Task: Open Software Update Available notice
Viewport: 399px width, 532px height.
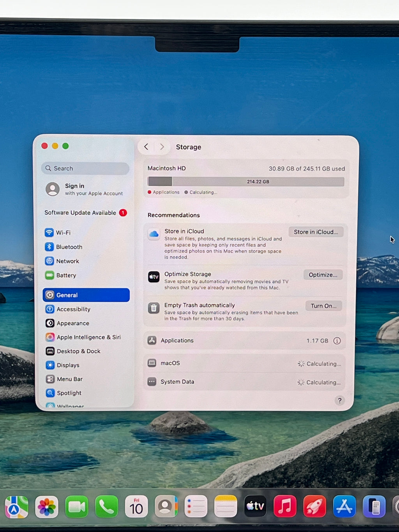Action: pyautogui.click(x=86, y=213)
